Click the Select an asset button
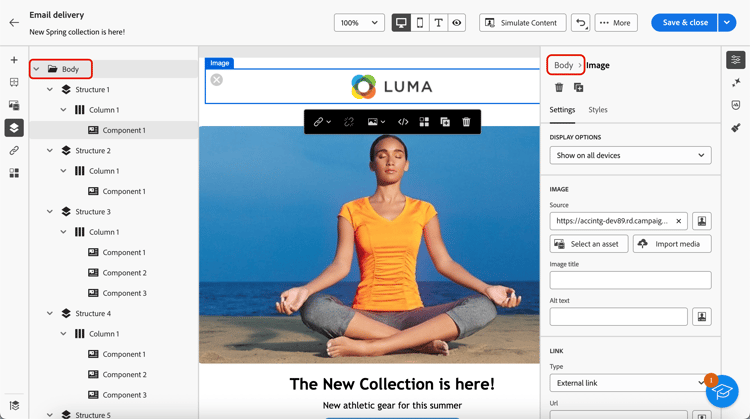The width and height of the screenshot is (750, 419). click(588, 244)
